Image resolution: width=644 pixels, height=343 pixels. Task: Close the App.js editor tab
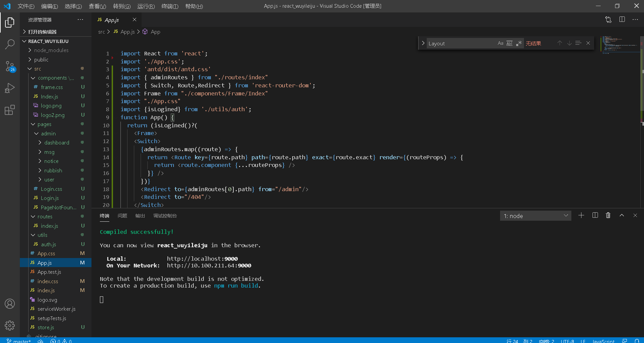135,19
